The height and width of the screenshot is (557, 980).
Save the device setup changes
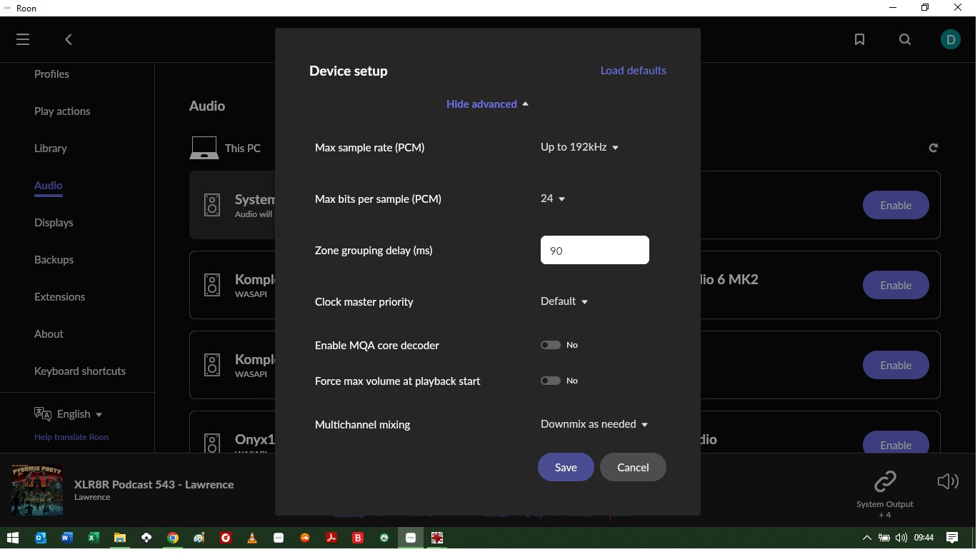click(566, 467)
